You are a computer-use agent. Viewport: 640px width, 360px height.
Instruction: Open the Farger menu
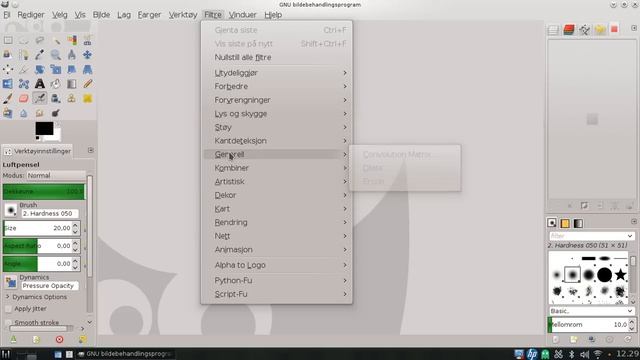pos(149,15)
